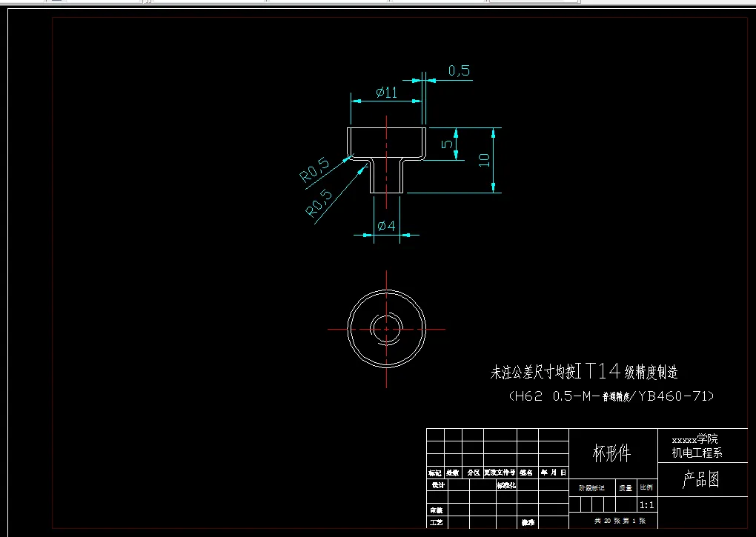Click the 更改文件号 cell in the title block
Viewport: 756px width, 537px height.
point(500,473)
